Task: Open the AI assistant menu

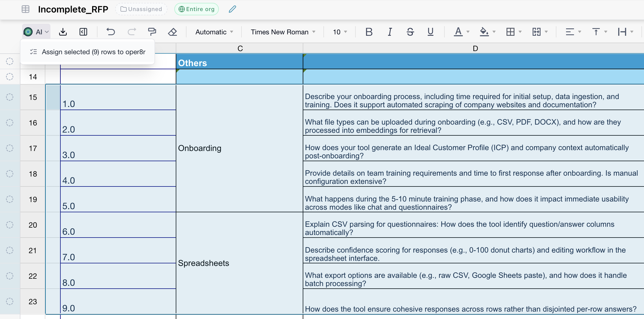Action: pos(36,32)
